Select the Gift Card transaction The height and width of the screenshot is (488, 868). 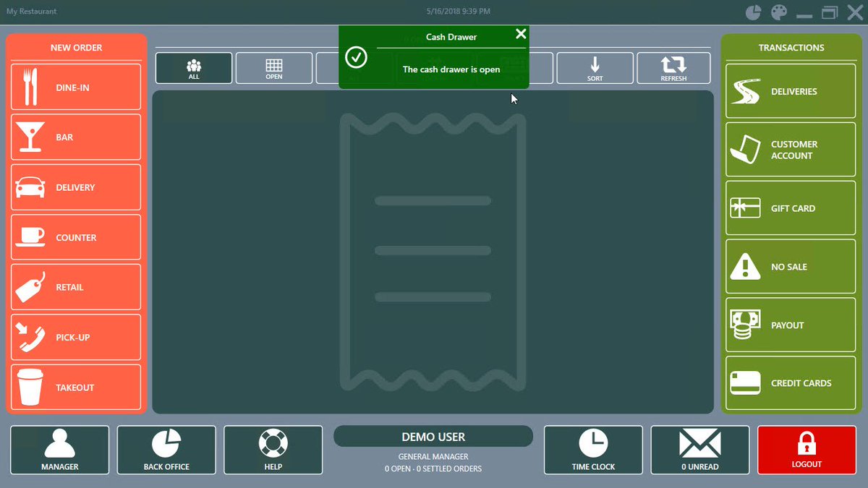point(791,208)
